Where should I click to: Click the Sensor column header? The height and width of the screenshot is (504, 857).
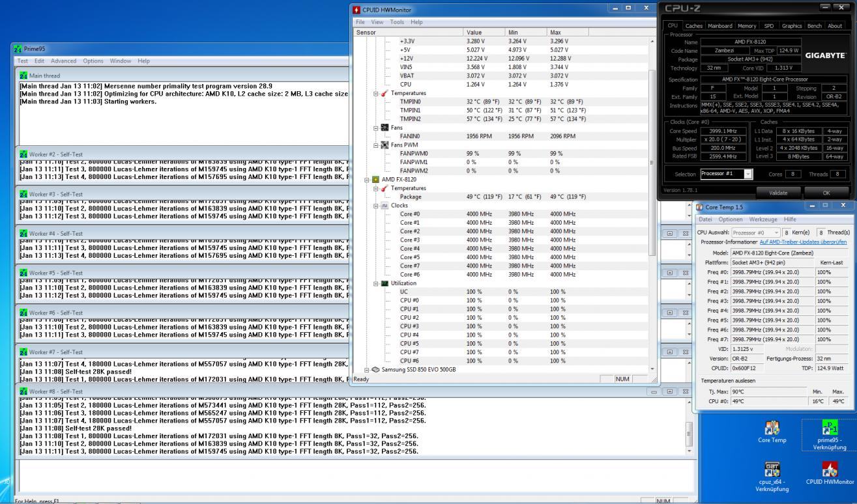[x=407, y=32]
